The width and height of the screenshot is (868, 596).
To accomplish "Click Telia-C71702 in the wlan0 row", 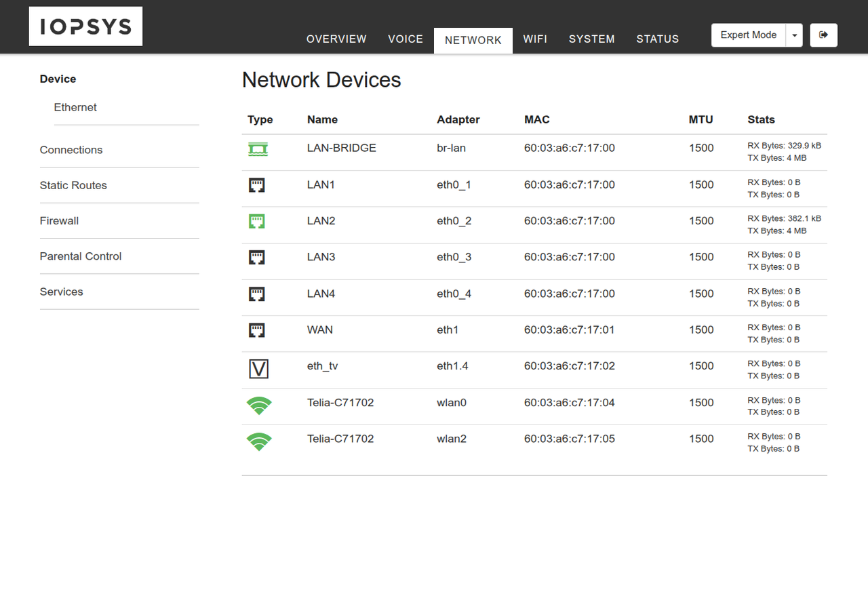I will (340, 403).
